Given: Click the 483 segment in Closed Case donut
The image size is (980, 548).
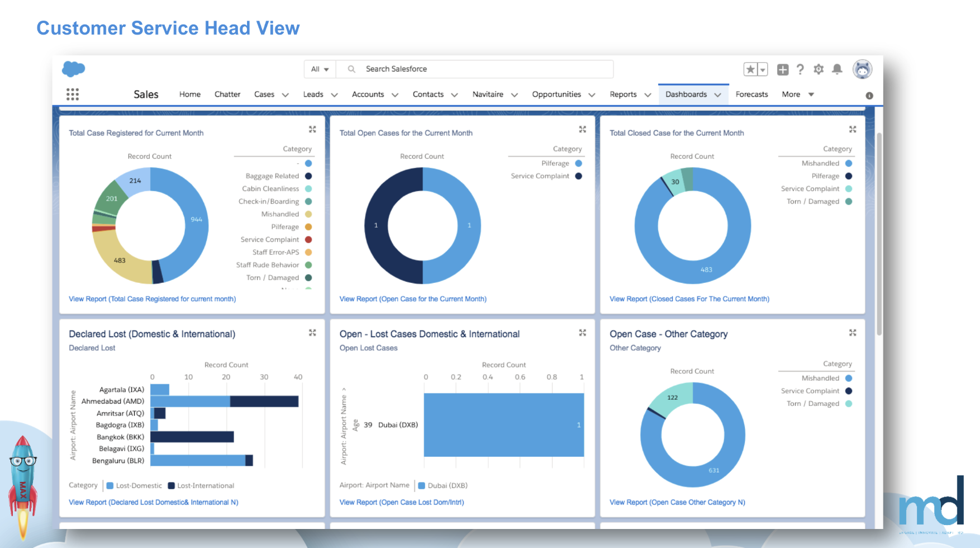Looking at the screenshot, I should (x=706, y=270).
